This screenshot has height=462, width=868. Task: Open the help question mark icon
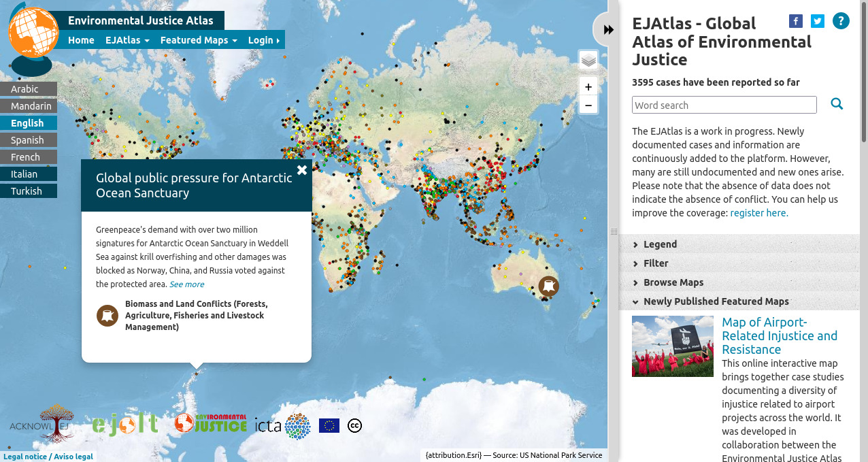[841, 21]
